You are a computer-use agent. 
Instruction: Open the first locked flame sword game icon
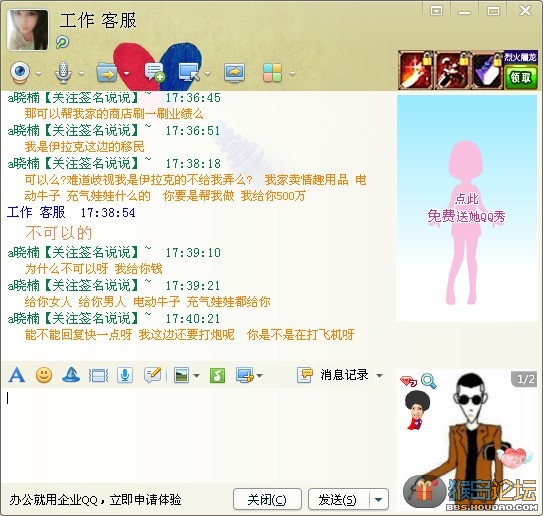(x=416, y=70)
